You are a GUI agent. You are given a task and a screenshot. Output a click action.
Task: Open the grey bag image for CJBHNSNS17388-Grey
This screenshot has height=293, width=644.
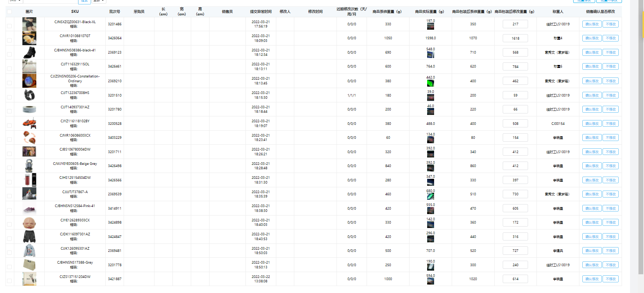click(29, 265)
